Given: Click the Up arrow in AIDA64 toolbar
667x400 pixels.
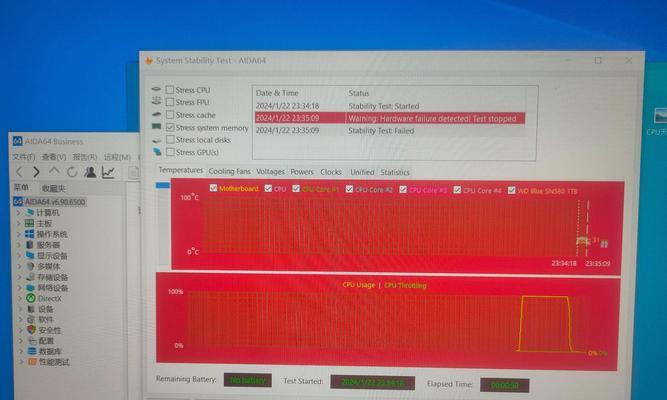Looking at the screenshot, I should [x=54, y=171].
